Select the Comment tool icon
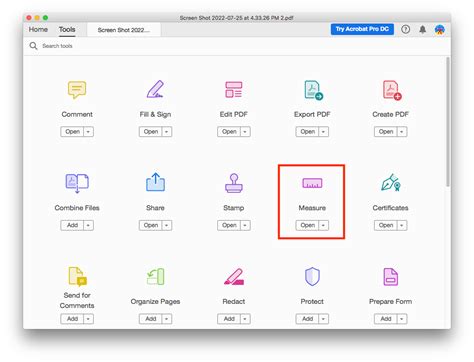The height and width of the screenshot is (362, 474). [x=77, y=89]
